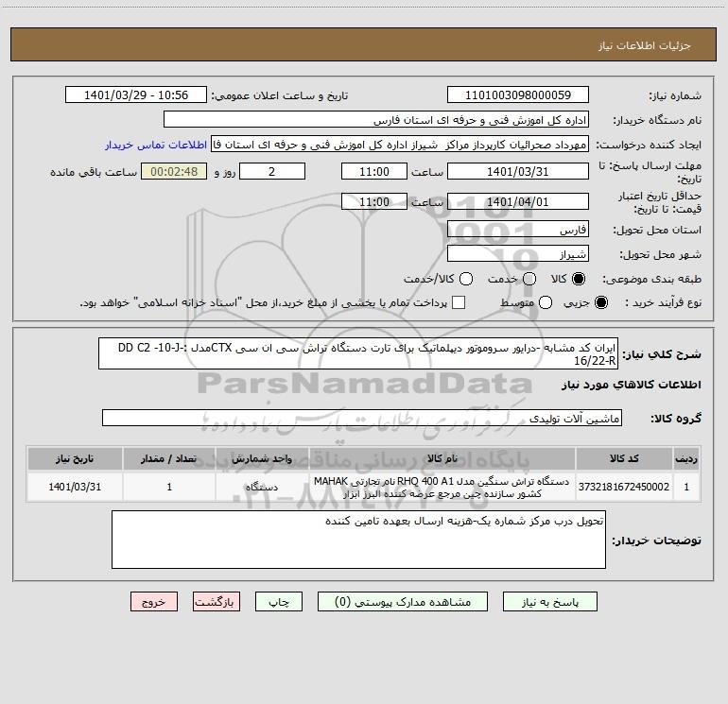Click the گروه کالا field ماشین آلات تولیدی
Image resolution: width=728 pixels, height=704 pixels.
click(362, 418)
